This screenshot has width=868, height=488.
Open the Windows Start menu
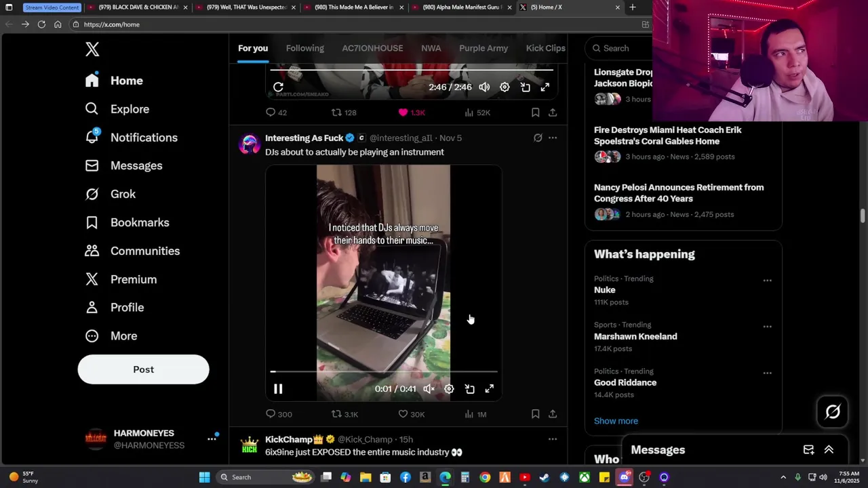click(204, 477)
